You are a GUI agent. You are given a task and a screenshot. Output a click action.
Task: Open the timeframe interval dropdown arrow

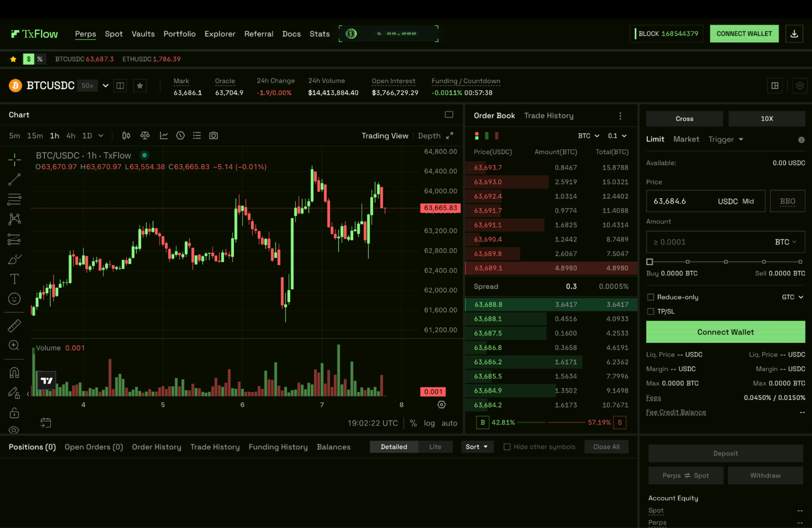pos(100,135)
